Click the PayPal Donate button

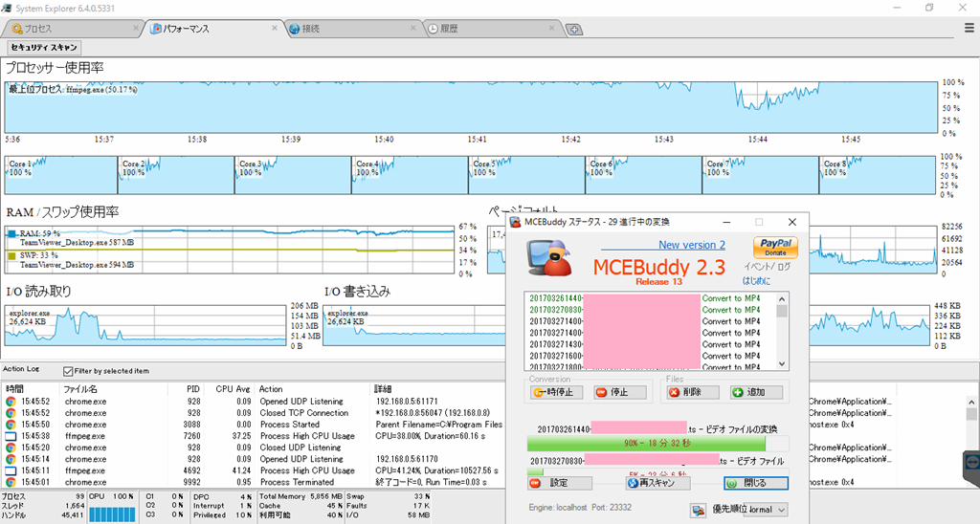tap(775, 248)
